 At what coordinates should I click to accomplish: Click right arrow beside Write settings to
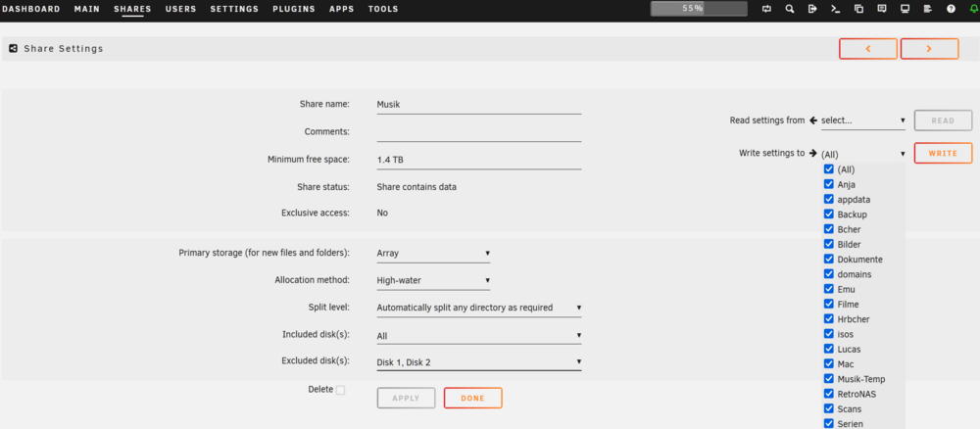(x=812, y=153)
